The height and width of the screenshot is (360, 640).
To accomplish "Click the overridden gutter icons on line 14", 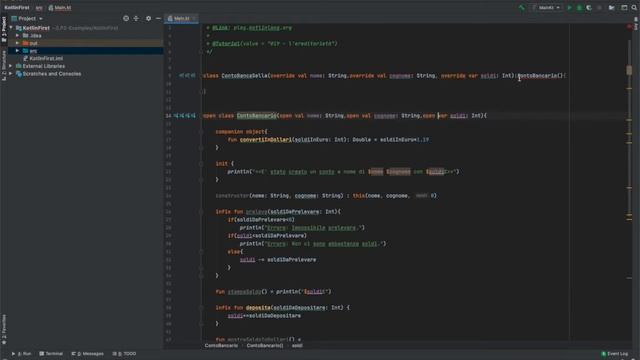I will pos(185,116).
